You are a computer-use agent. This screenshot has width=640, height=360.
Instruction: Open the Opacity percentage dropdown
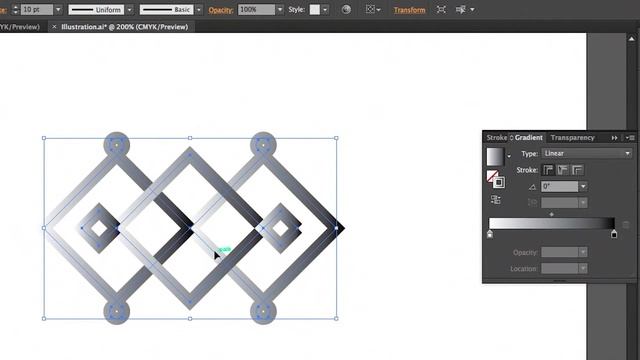[x=280, y=9]
